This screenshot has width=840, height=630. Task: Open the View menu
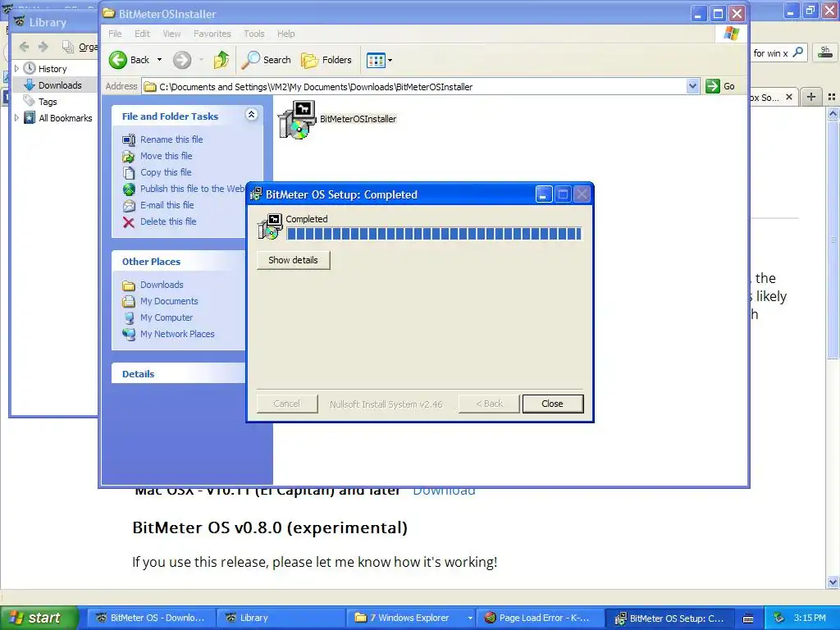pos(171,34)
